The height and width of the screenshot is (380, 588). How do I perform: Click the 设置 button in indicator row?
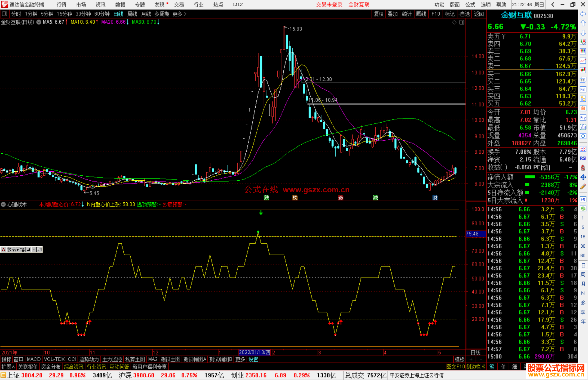point(253,359)
